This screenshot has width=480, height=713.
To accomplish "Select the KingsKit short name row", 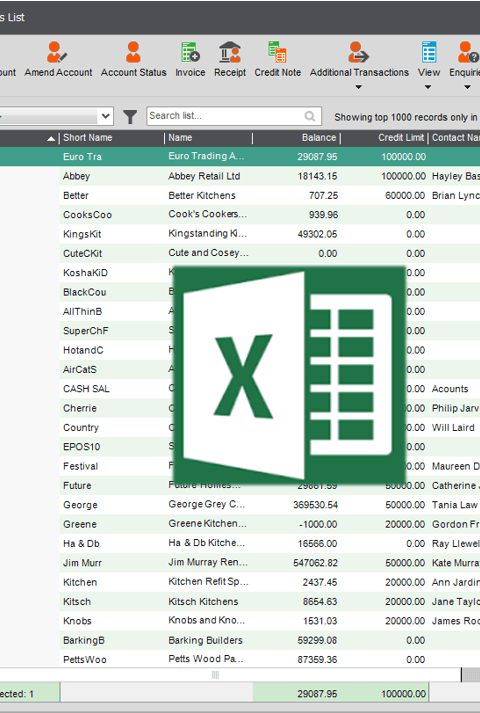I will (x=82, y=234).
